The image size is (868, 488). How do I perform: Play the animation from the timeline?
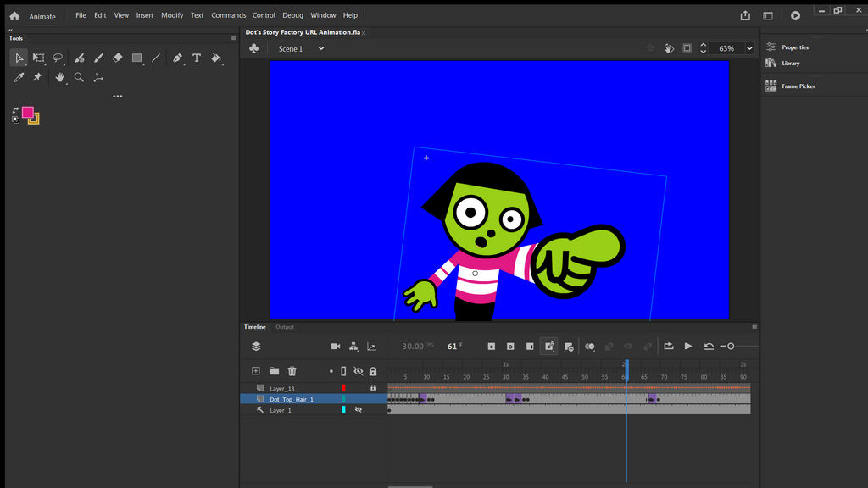[x=689, y=346]
